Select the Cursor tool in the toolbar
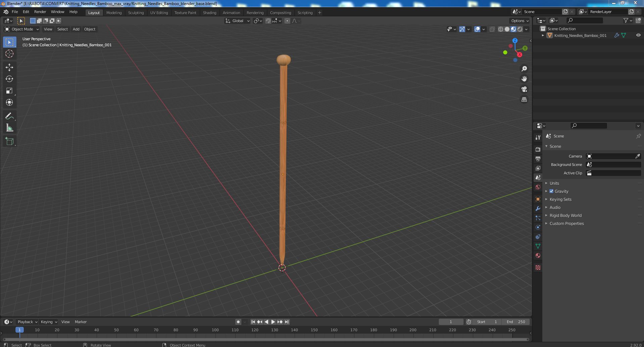 pos(9,54)
